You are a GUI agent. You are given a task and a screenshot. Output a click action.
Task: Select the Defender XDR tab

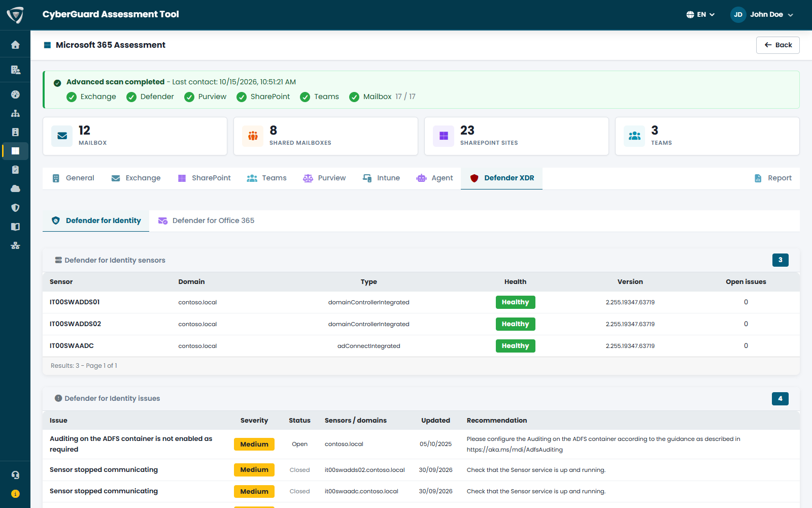(501, 178)
